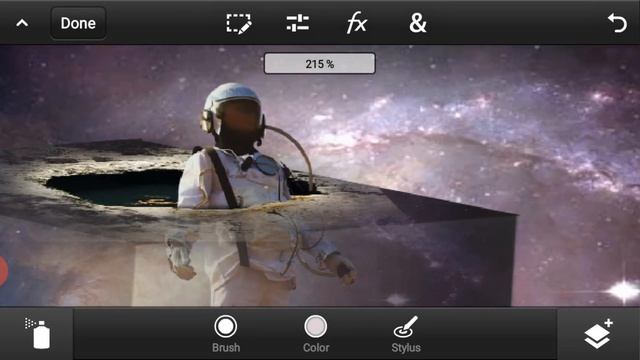Open the fx effects menu
This screenshot has width=640, height=360.
point(357,23)
